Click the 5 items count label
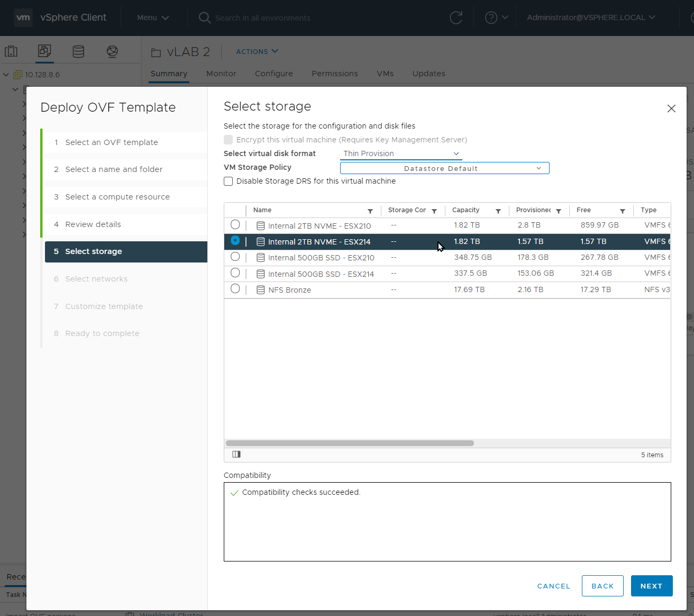This screenshot has width=694, height=616. pyautogui.click(x=652, y=455)
